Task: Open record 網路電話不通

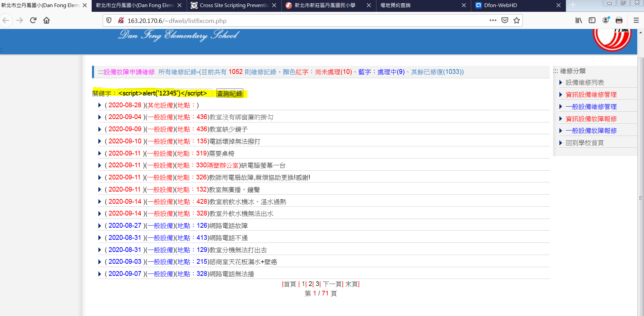Action: pos(228,238)
